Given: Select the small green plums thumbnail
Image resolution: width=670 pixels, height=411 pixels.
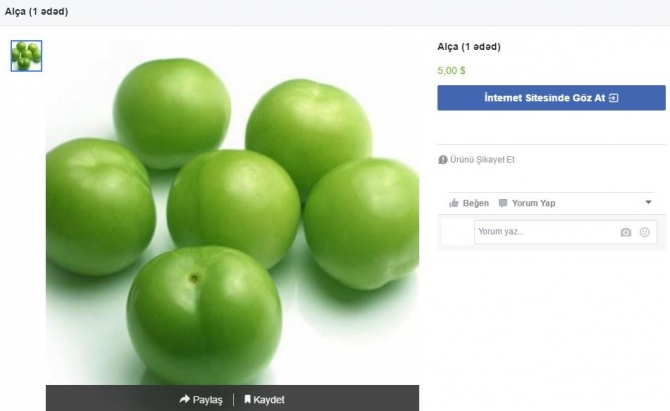Looking at the screenshot, I should (26, 56).
